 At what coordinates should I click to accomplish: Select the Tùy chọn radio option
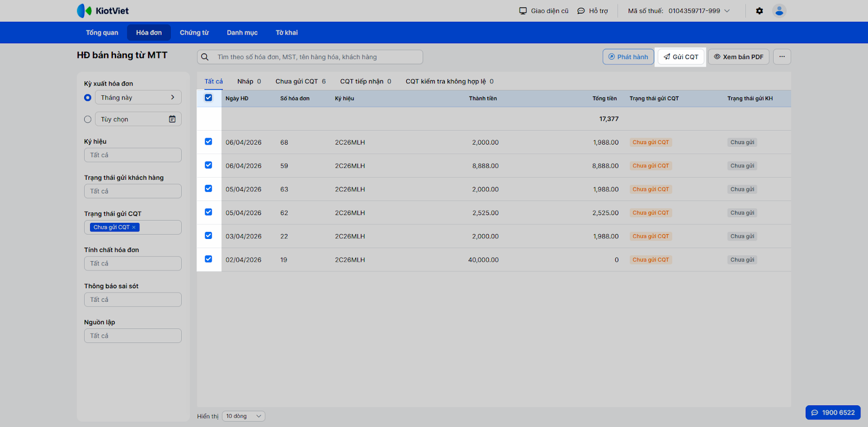88,119
